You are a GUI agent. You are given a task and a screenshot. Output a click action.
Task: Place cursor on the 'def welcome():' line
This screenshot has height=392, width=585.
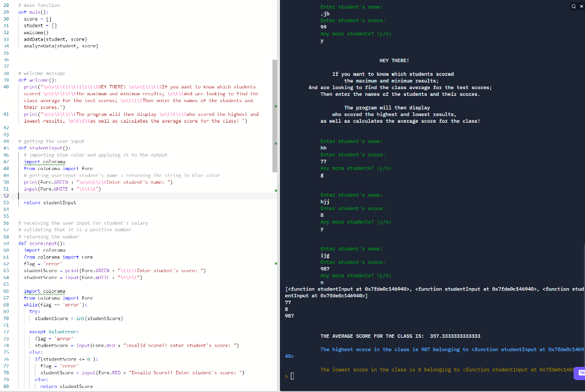pyautogui.click(x=34, y=80)
